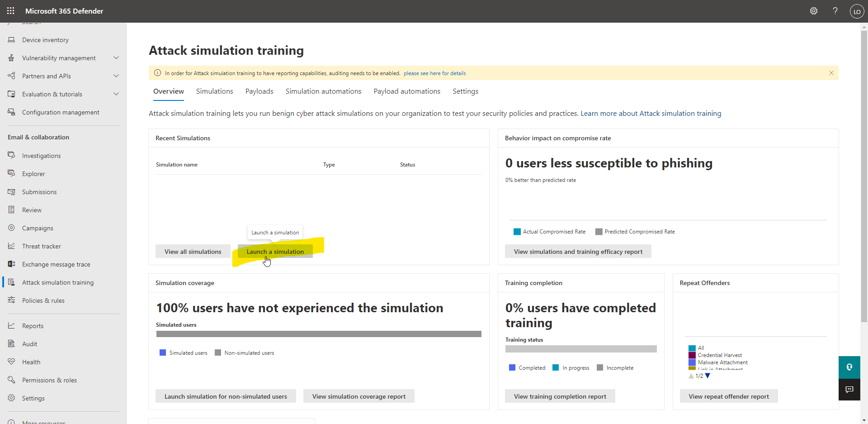Click View simulation coverage report button
This screenshot has width=868, height=424.
359,396
